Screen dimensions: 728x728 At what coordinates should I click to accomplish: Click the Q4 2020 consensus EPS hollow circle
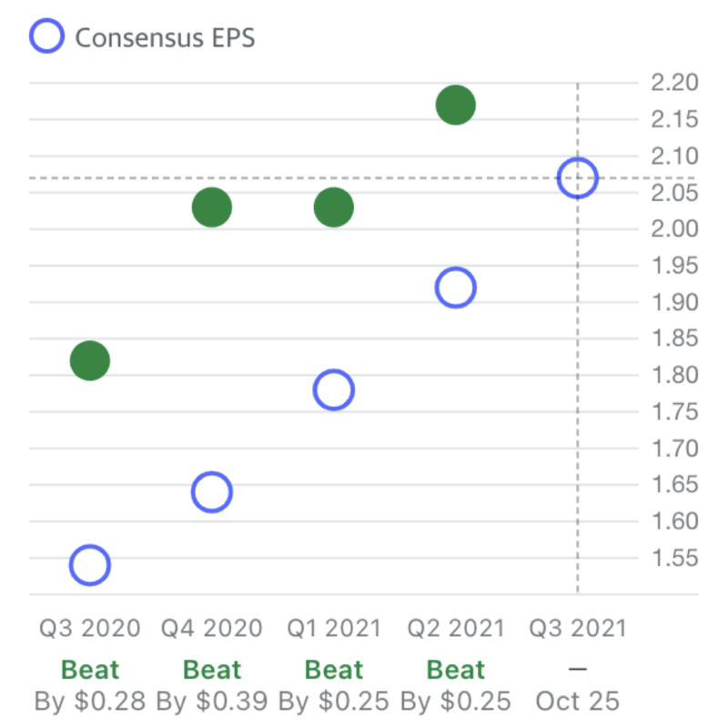(x=212, y=492)
